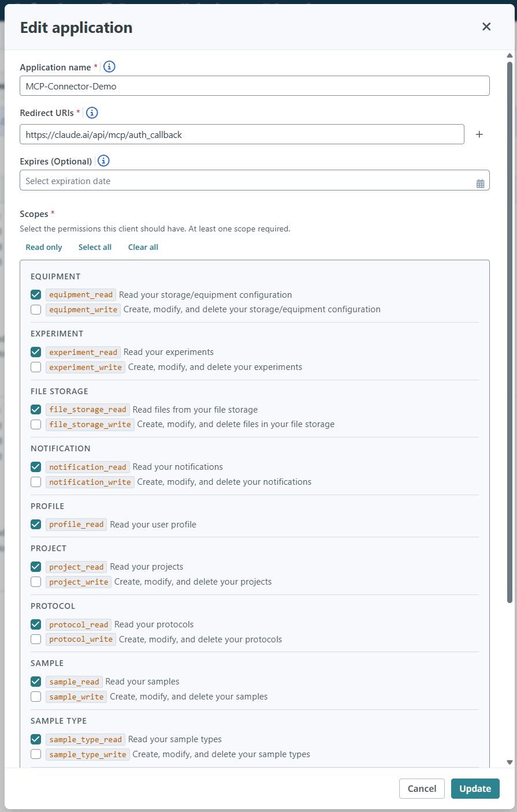Uncheck the protocol_read checkbox
517x812 pixels.
pyautogui.click(x=36, y=624)
